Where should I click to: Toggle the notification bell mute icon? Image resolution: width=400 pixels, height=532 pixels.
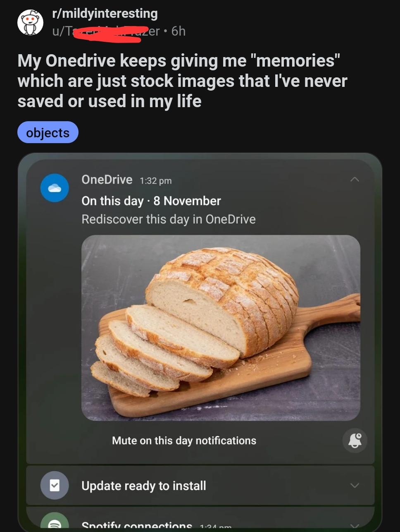tap(355, 441)
